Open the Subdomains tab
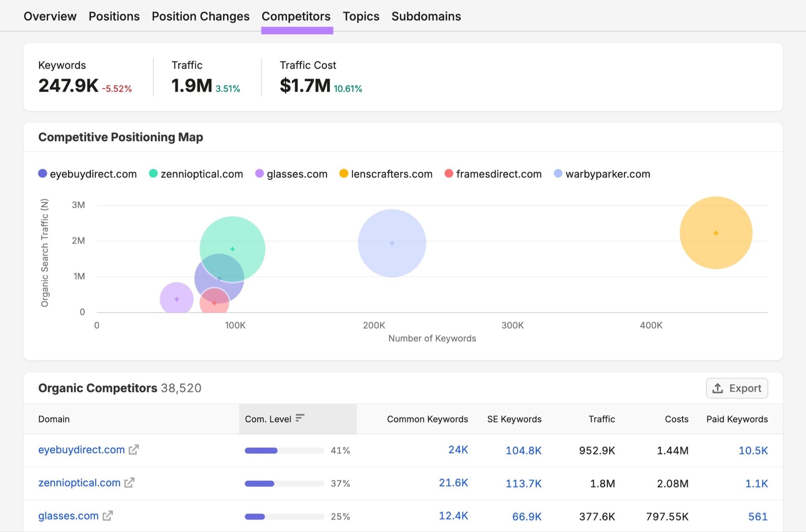Screen dimensions: 806x532 426,16
